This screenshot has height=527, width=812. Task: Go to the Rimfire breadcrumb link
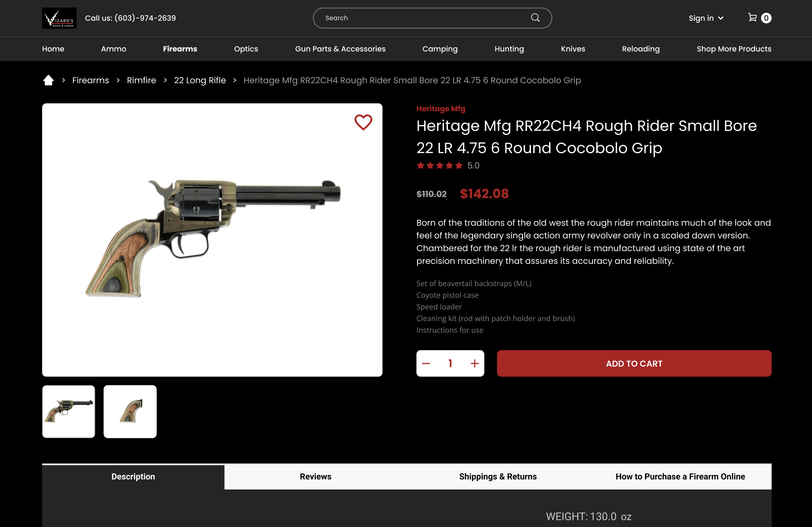[x=141, y=80]
